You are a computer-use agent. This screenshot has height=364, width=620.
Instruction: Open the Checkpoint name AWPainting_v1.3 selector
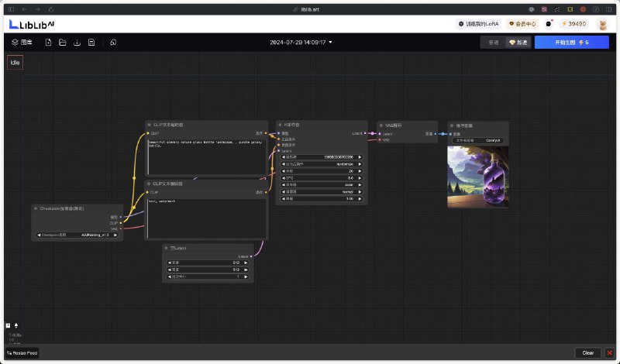(77, 235)
